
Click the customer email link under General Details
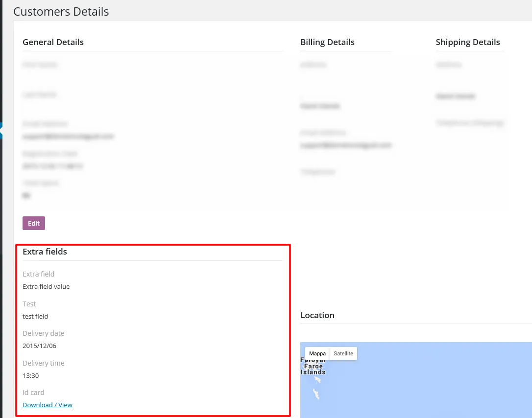[x=68, y=136]
